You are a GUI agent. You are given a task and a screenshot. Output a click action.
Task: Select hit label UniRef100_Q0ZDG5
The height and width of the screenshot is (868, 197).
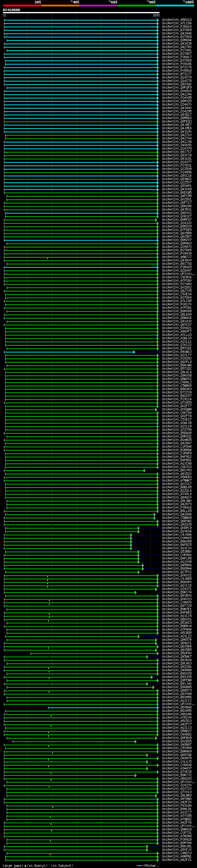click(x=177, y=741)
